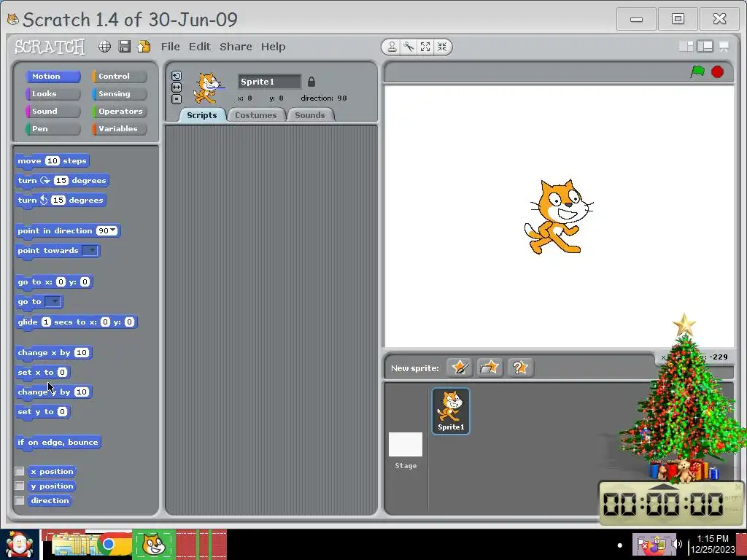Click the turn counterclockwise 15 degrees block
The height and width of the screenshot is (560, 747).
click(x=61, y=200)
